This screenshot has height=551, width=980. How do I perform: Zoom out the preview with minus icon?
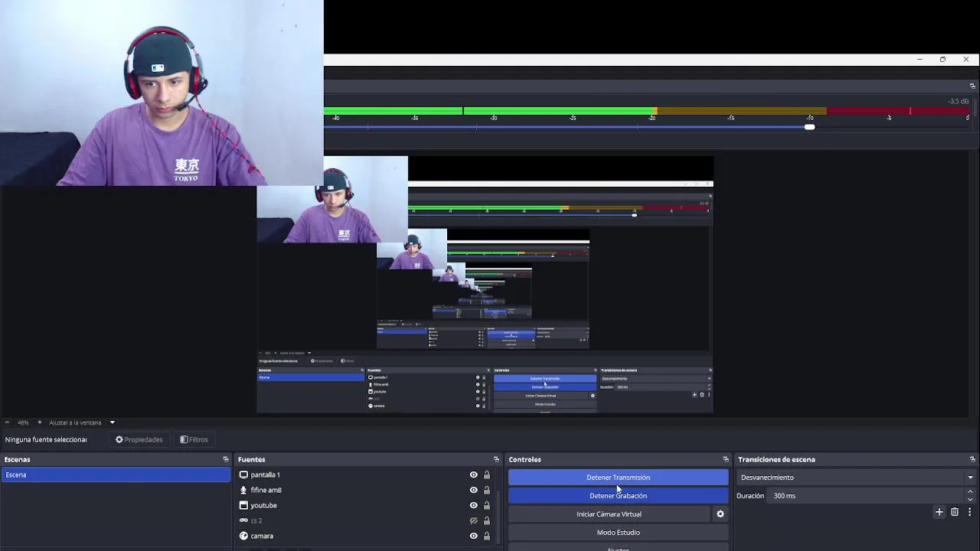7,422
